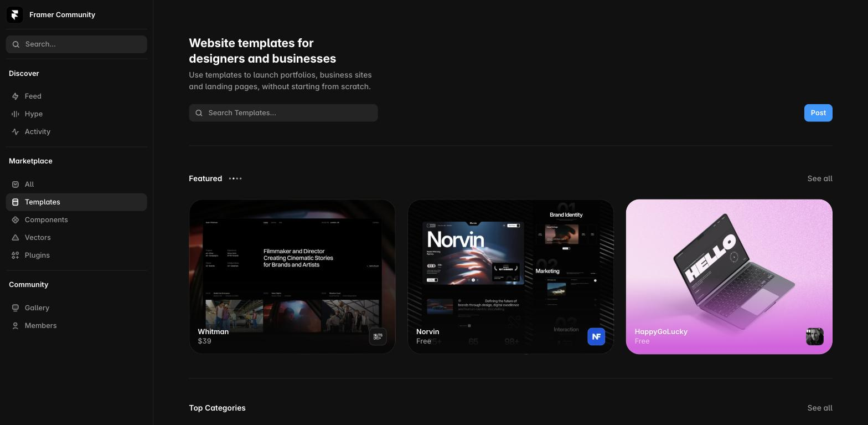Click the Feed lightning icon
The image size is (868, 425).
(15, 96)
